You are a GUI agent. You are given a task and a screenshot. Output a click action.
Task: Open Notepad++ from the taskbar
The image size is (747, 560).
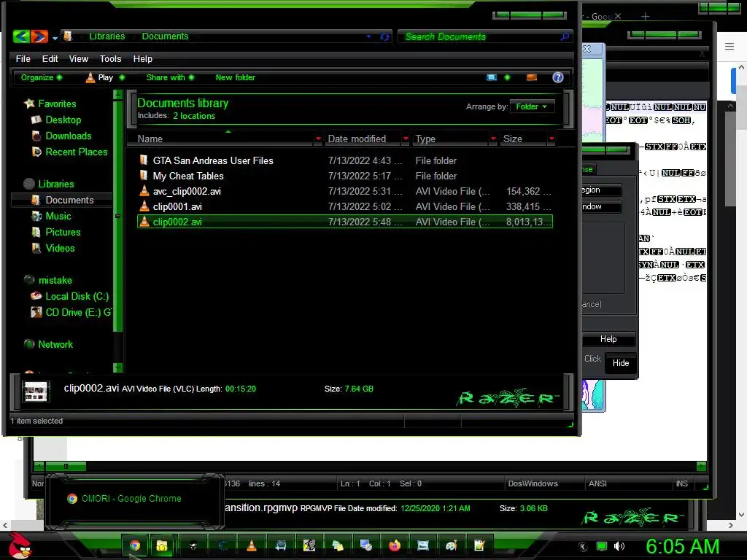(x=479, y=545)
